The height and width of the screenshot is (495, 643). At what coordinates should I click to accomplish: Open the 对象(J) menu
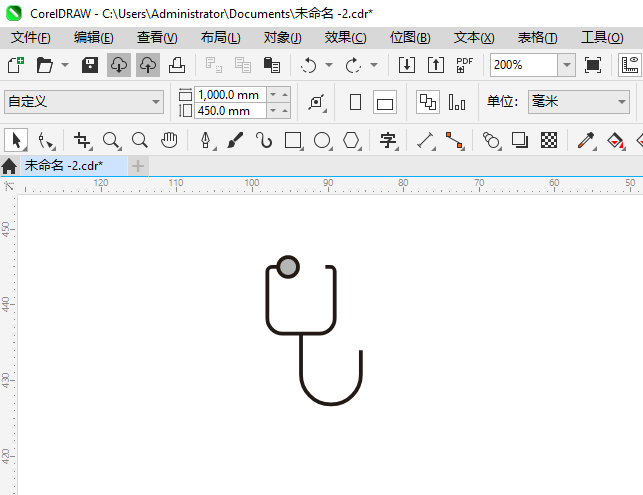coord(283,38)
